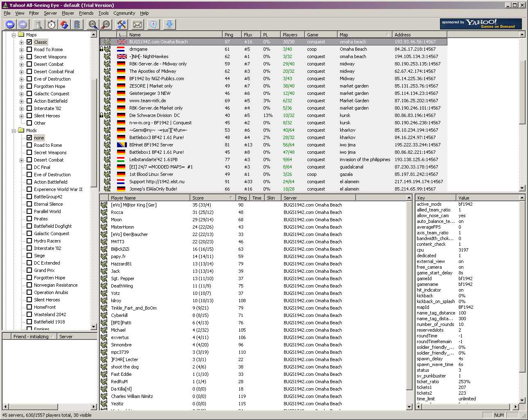The image size is (528, 420).
Task: Check Desert Combat Final maps filter
Action: (x=29, y=72)
